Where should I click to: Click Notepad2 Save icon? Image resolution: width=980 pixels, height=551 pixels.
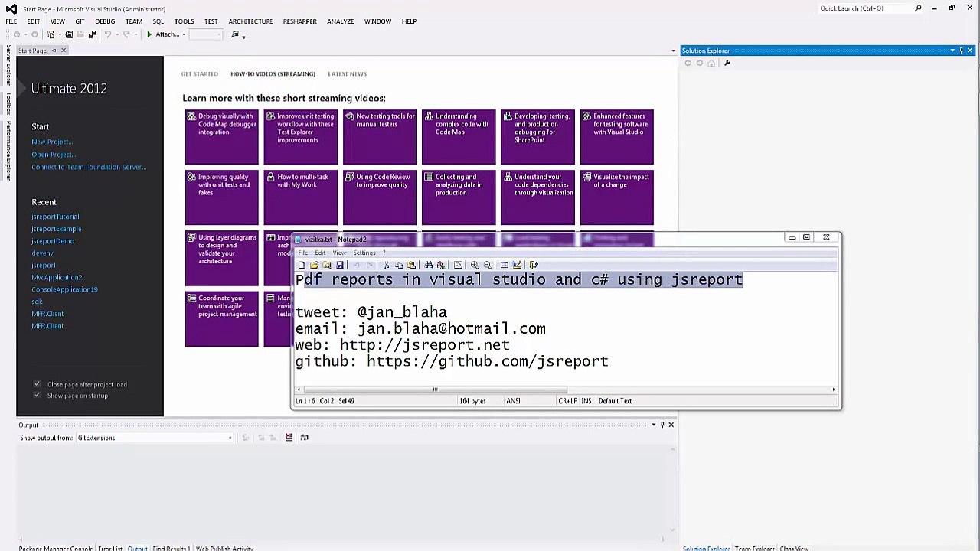340,265
